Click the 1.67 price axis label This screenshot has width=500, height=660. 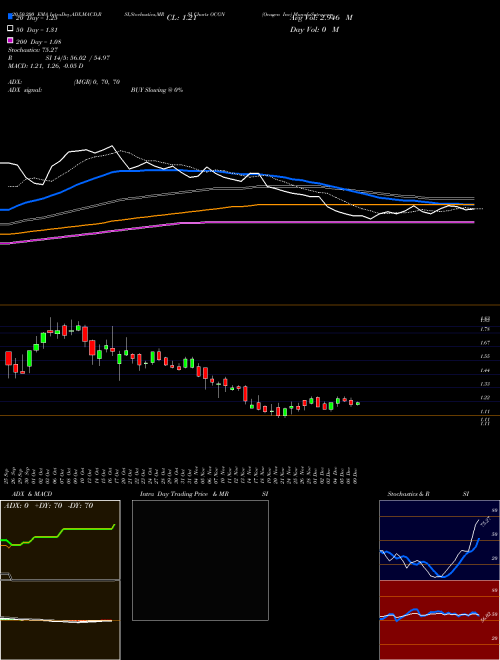coord(485,343)
